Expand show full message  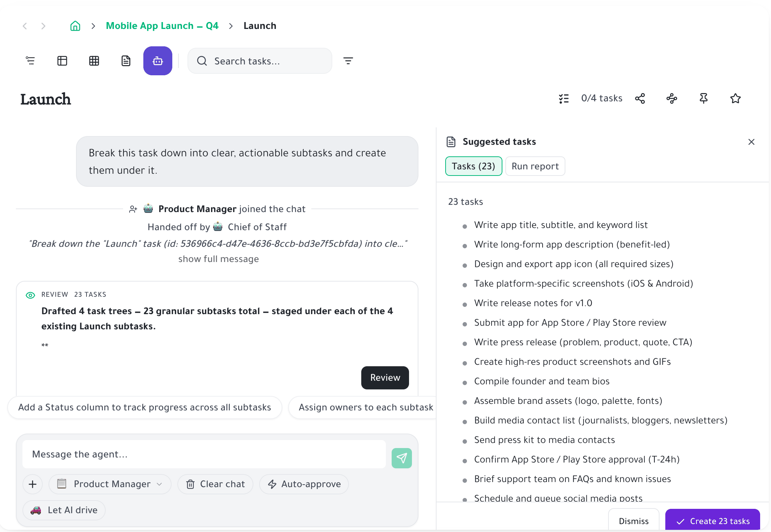tap(219, 259)
